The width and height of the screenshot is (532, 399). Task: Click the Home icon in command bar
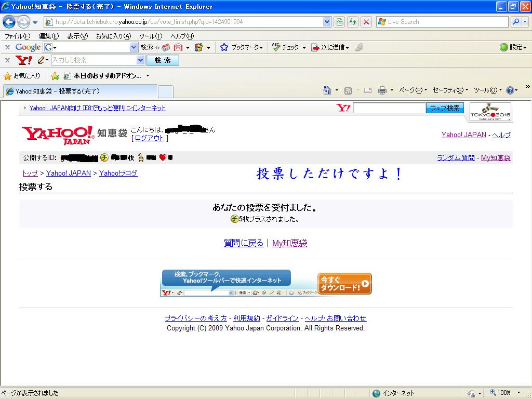[x=327, y=90]
